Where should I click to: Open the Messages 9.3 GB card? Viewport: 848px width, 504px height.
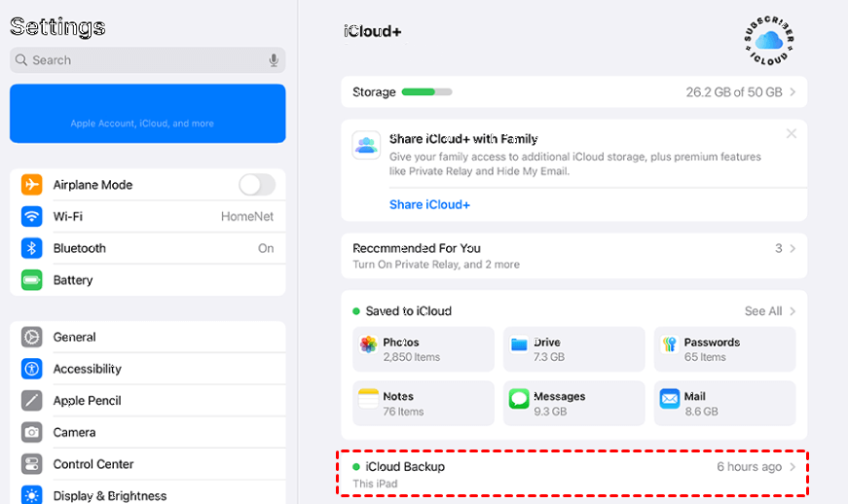click(x=573, y=403)
